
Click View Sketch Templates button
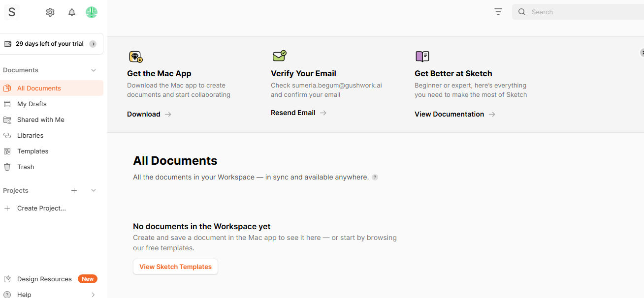click(x=175, y=267)
